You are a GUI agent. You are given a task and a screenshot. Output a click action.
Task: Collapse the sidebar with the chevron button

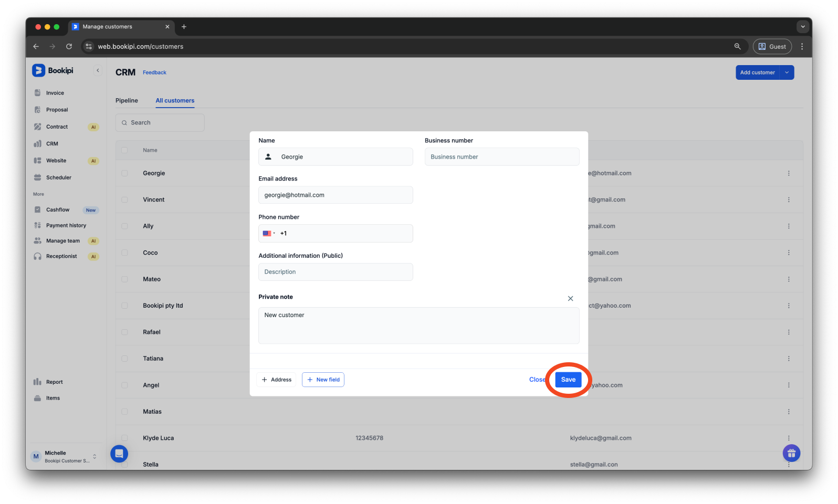click(98, 70)
